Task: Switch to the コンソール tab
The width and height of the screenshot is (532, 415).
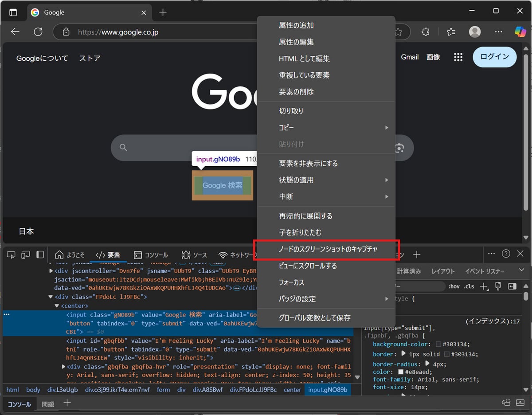Action: coord(151,255)
